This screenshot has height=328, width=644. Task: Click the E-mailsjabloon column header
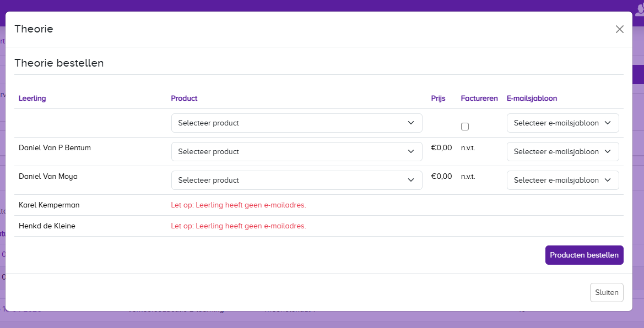pyautogui.click(x=532, y=99)
